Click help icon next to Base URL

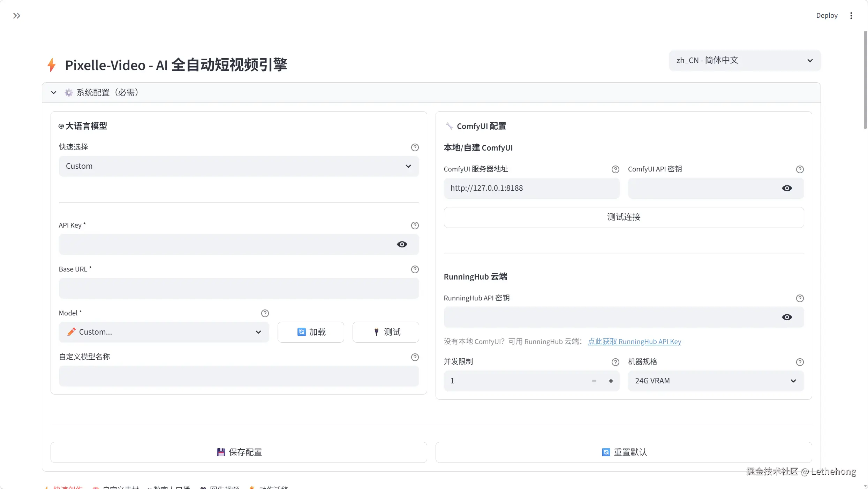415,269
